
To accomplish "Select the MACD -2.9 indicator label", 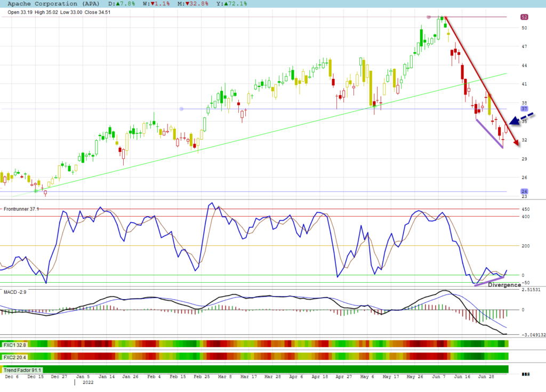I will click(x=15, y=292).
